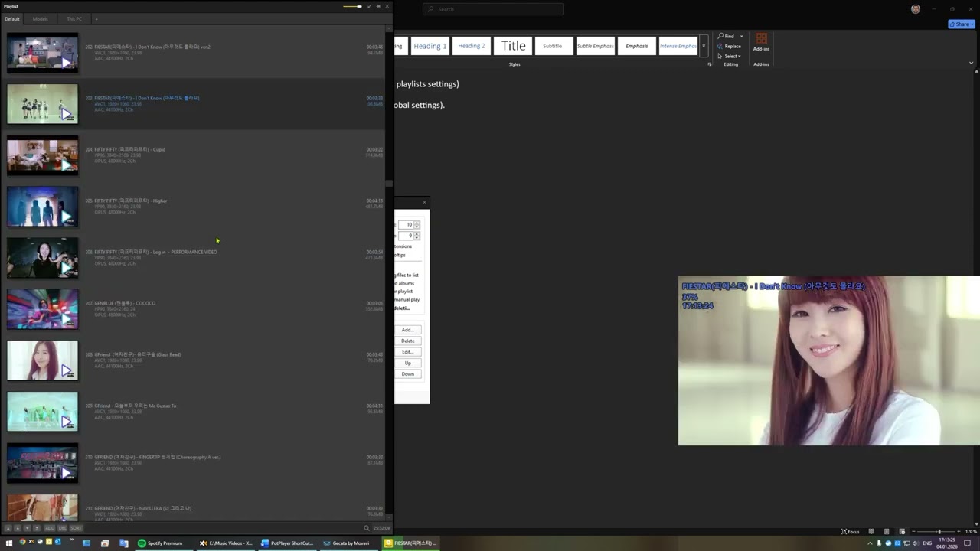The height and width of the screenshot is (551, 980).
Task: Open the Select dropdown in Word
Action: pyautogui.click(x=728, y=56)
